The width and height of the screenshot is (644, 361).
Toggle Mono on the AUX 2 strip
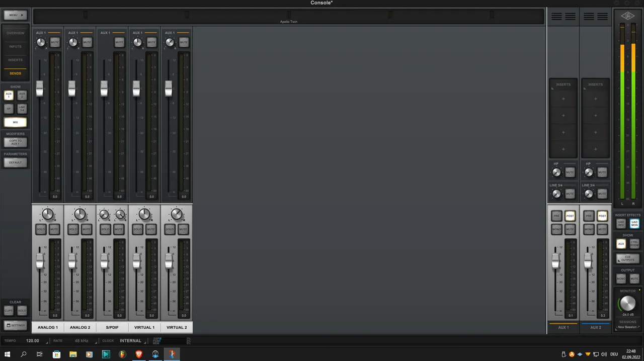coord(589,230)
